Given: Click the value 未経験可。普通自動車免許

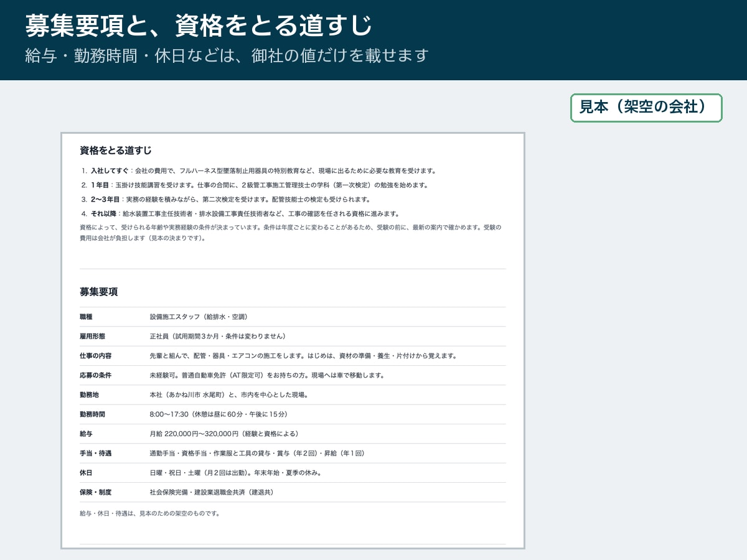Looking at the screenshot, I should coord(267,375).
